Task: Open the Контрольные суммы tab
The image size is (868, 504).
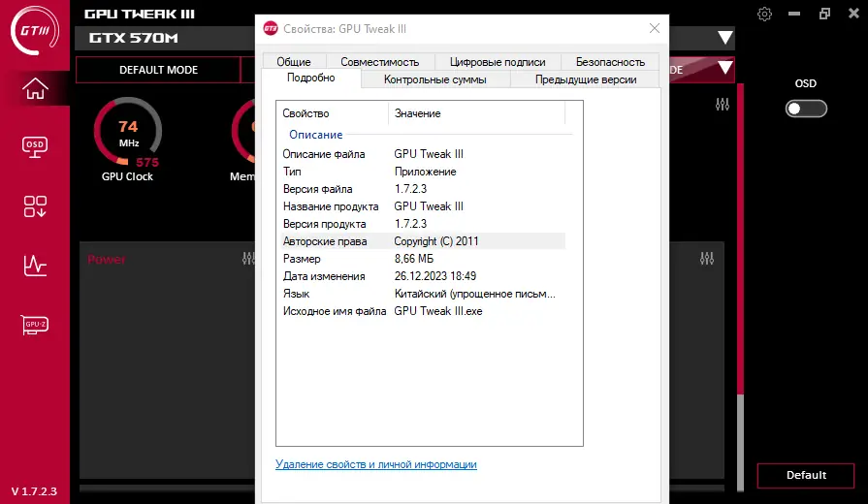Action: tap(435, 79)
